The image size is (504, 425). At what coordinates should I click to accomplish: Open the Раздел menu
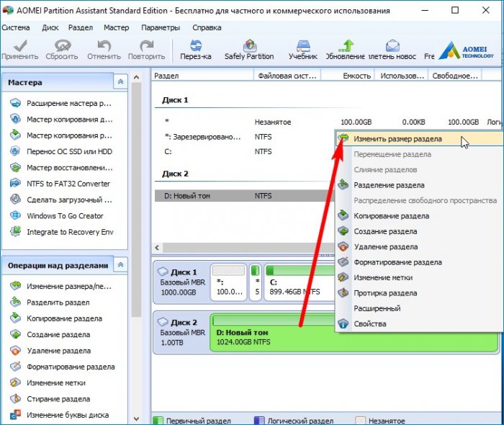(x=81, y=27)
